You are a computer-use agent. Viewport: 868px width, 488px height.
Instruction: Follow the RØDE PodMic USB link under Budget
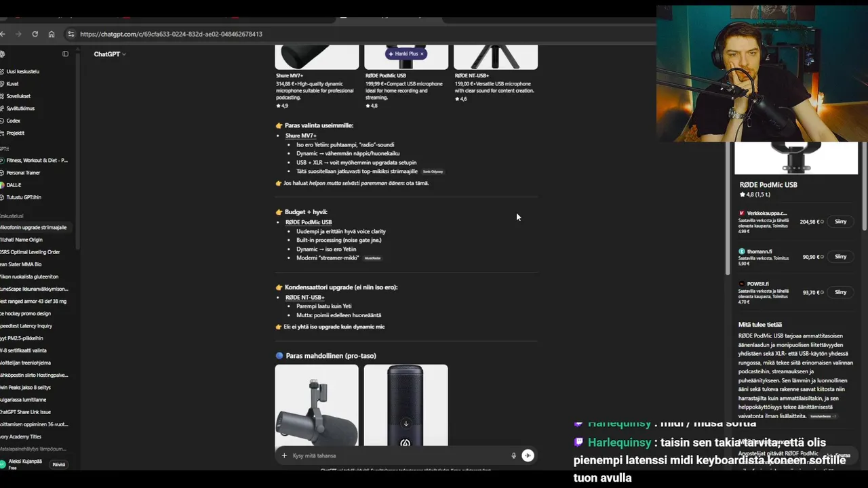(x=309, y=222)
